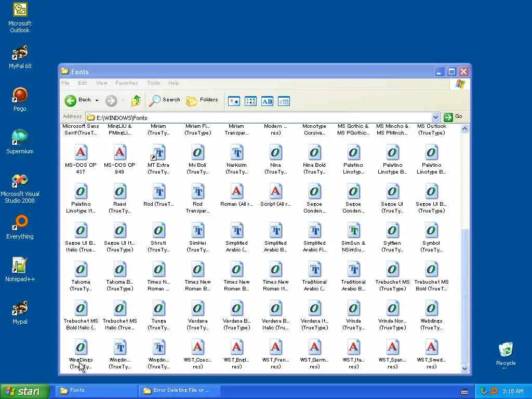Open the Favorites menu
The width and height of the screenshot is (532, 399).
[x=127, y=83]
